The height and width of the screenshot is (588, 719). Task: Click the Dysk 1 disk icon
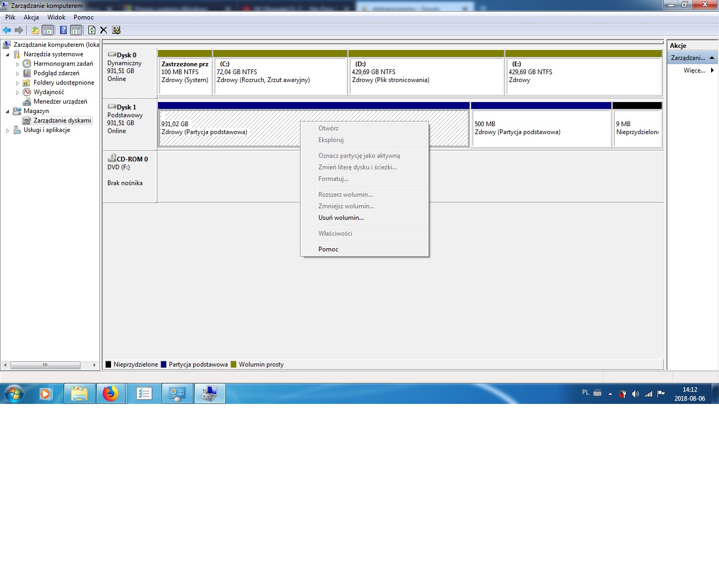(112, 107)
